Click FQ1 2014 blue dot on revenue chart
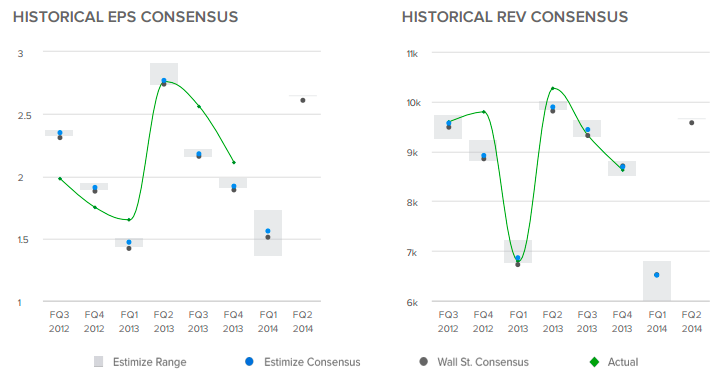 coord(657,275)
